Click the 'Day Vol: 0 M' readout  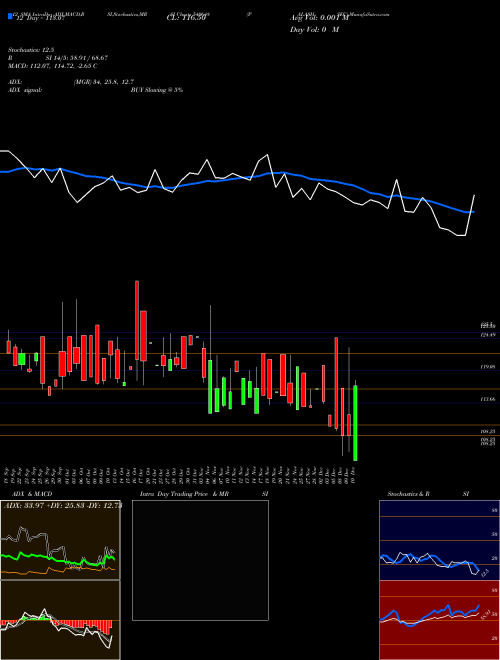click(314, 30)
